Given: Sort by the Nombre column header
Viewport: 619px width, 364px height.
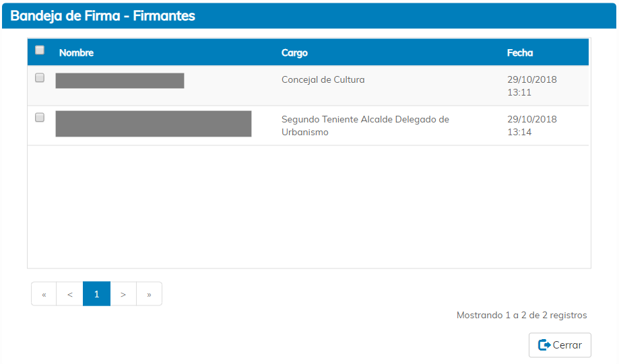Looking at the screenshot, I should pyautogui.click(x=76, y=53).
